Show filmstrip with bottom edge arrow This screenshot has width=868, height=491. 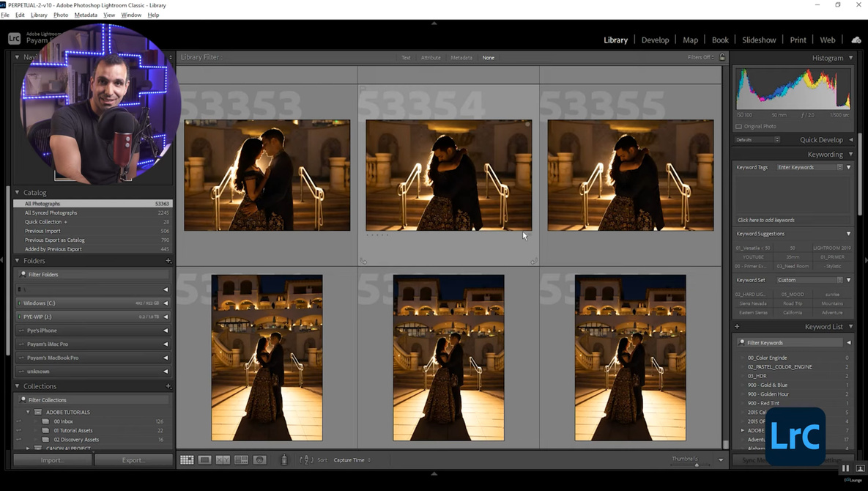(x=434, y=474)
